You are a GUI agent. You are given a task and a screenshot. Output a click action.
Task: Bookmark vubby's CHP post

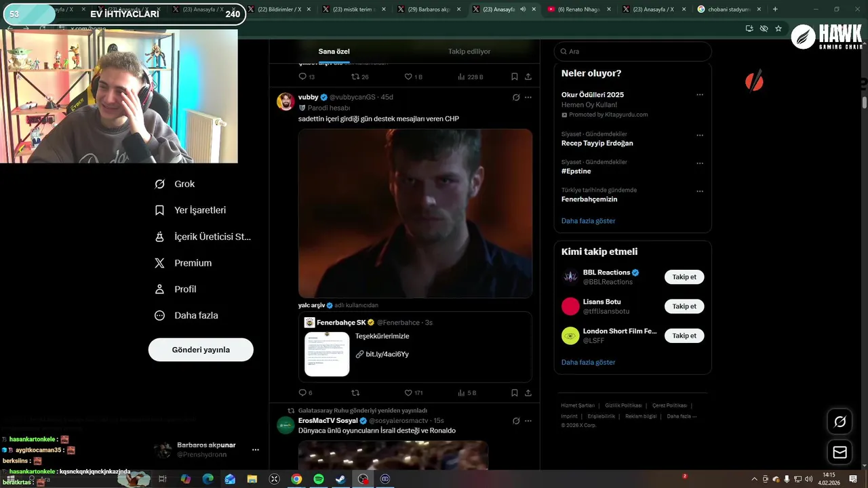coord(515,392)
